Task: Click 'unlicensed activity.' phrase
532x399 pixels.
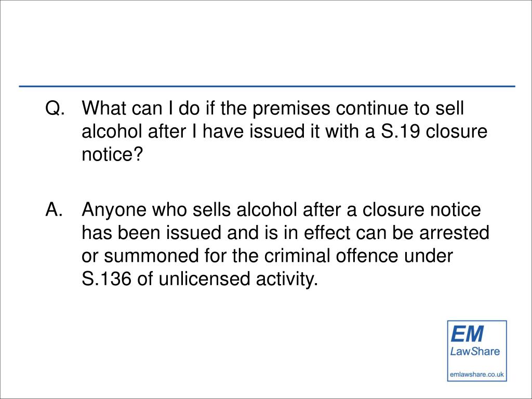Action: click(238, 279)
